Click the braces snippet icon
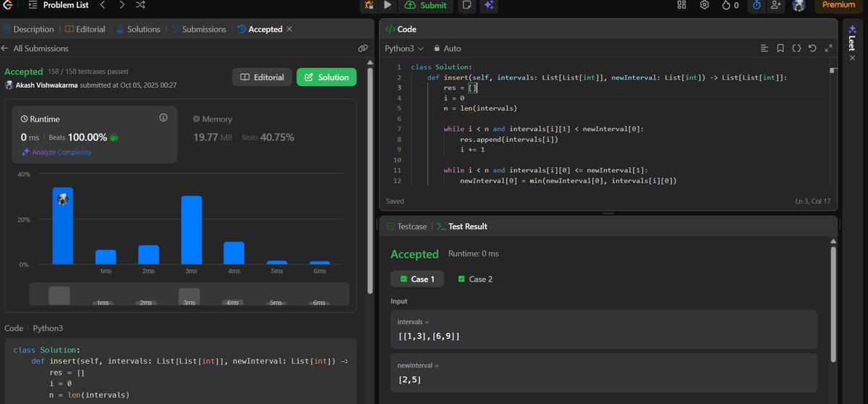The width and height of the screenshot is (868, 404). pos(796,49)
